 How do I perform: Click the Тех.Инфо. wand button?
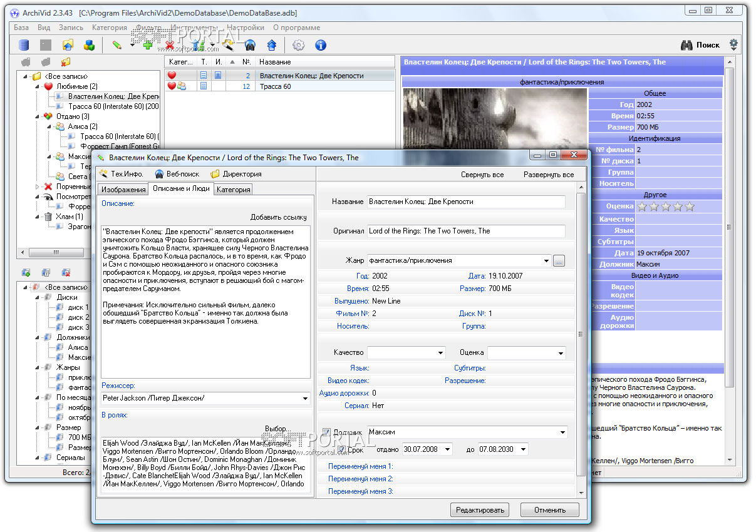[122, 174]
